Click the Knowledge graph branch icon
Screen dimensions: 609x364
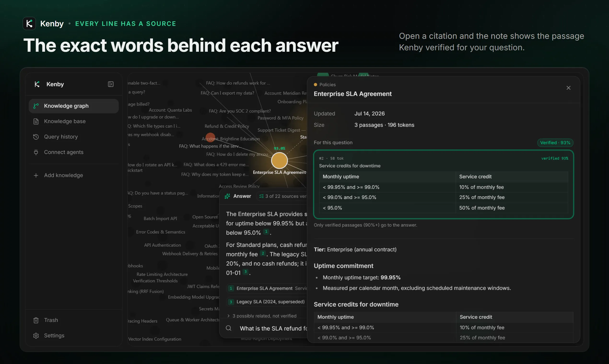36,106
